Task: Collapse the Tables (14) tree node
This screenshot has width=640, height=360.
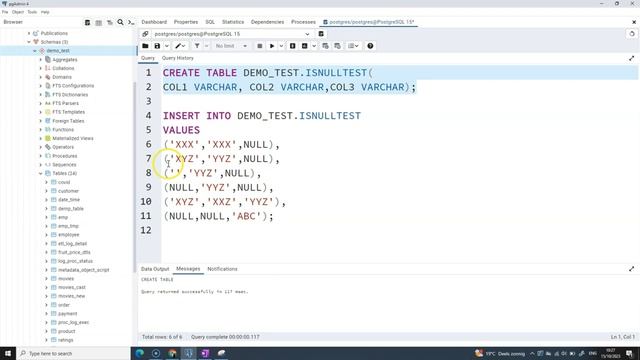Action: pyautogui.click(x=40, y=173)
